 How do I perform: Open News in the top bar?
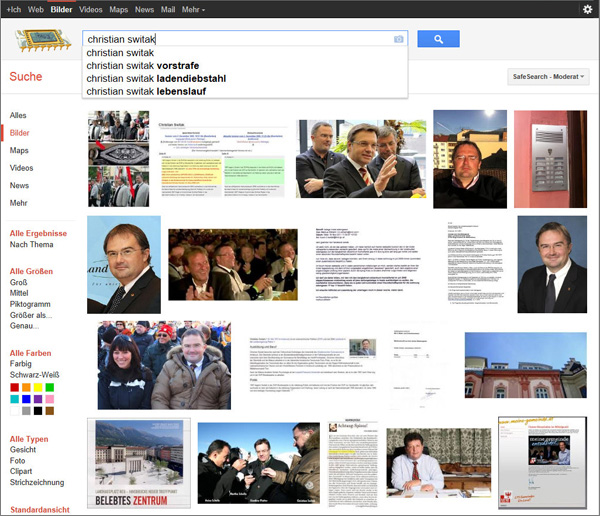pyautogui.click(x=144, y=10)
